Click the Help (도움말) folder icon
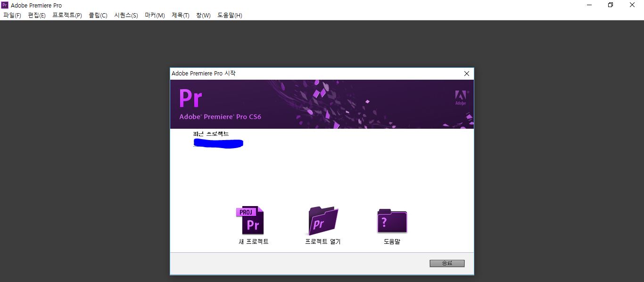 pyautogui.click(x=392, y=221)
